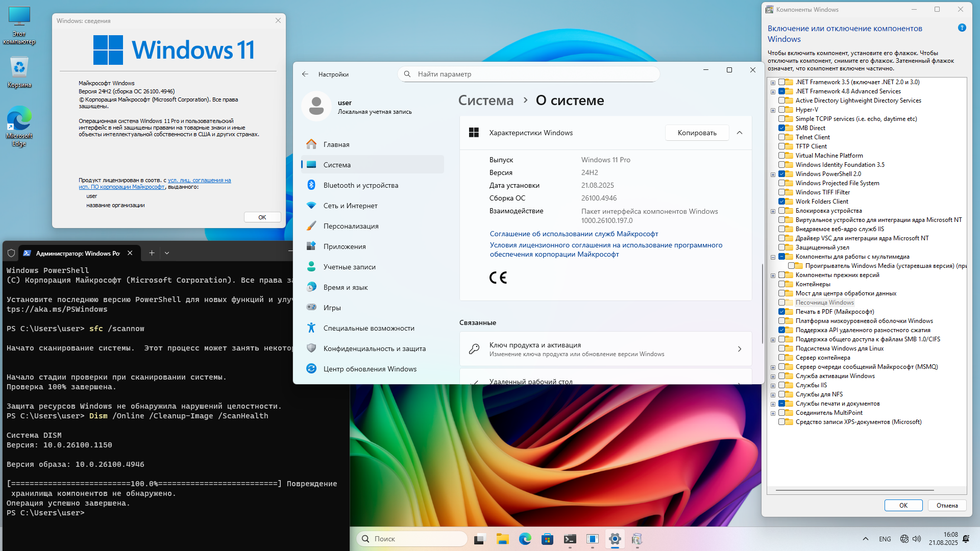This screenshot has height=551, width=980.
Task: Check Telnet Client checkbox
Action: coord(781,137)
